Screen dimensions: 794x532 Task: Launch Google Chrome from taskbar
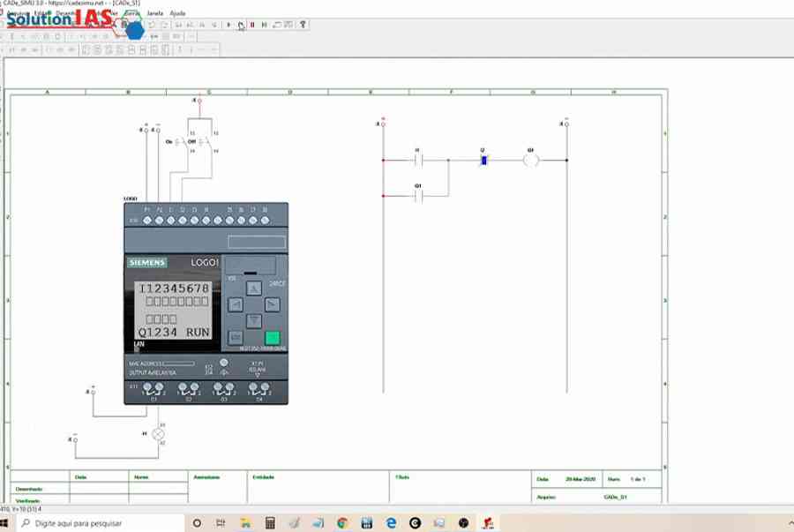[x=342, y=523]
